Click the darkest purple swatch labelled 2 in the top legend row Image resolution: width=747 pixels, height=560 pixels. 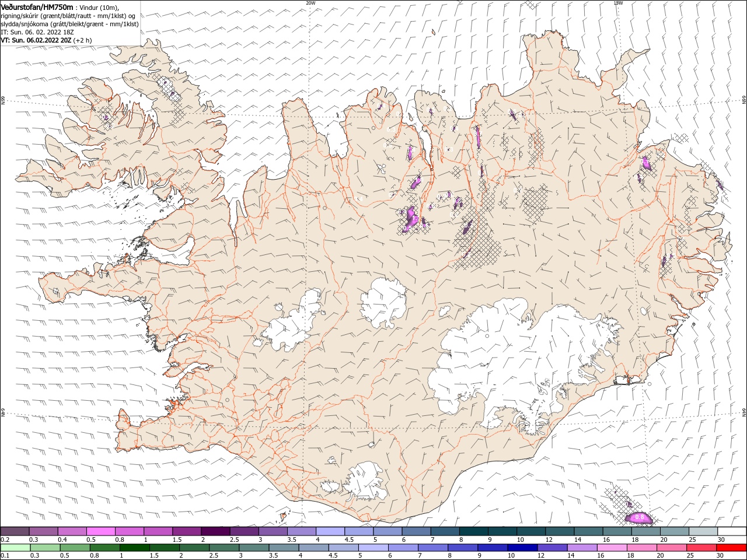pyautogui.click(x=215, y=531)
